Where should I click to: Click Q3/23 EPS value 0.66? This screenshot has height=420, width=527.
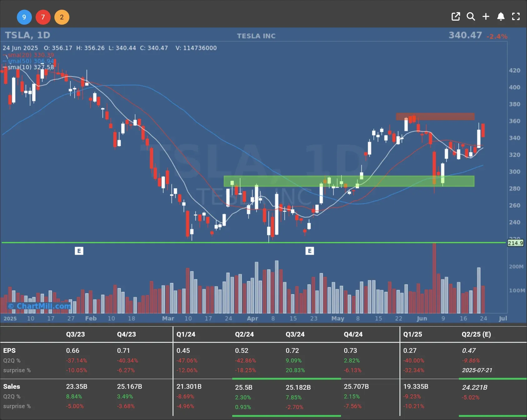(x=73, y=351)
